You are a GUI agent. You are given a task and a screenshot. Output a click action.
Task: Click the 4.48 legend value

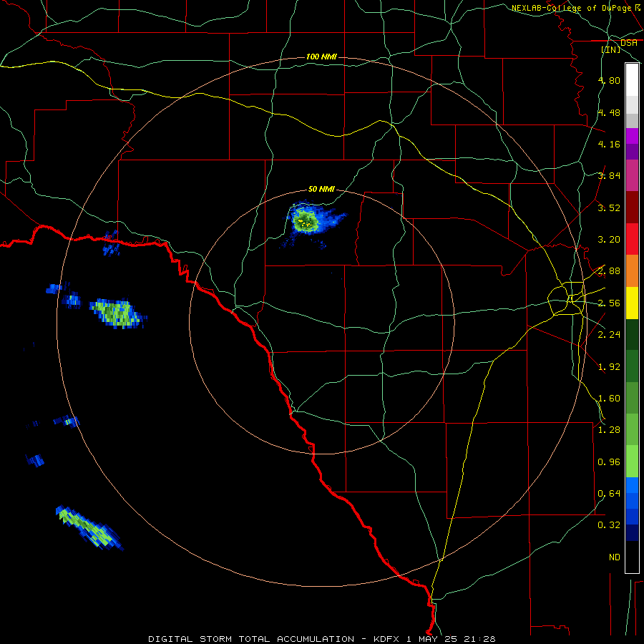pyautogui.click(x=609, y=112)
